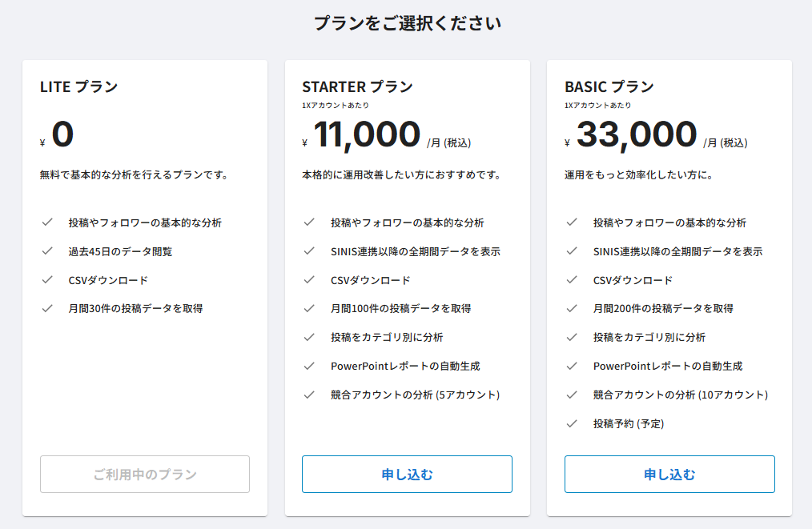Click the 33,000 price in BASIC plan
Viewport: 812px width, 529px height.
[637, 134]
